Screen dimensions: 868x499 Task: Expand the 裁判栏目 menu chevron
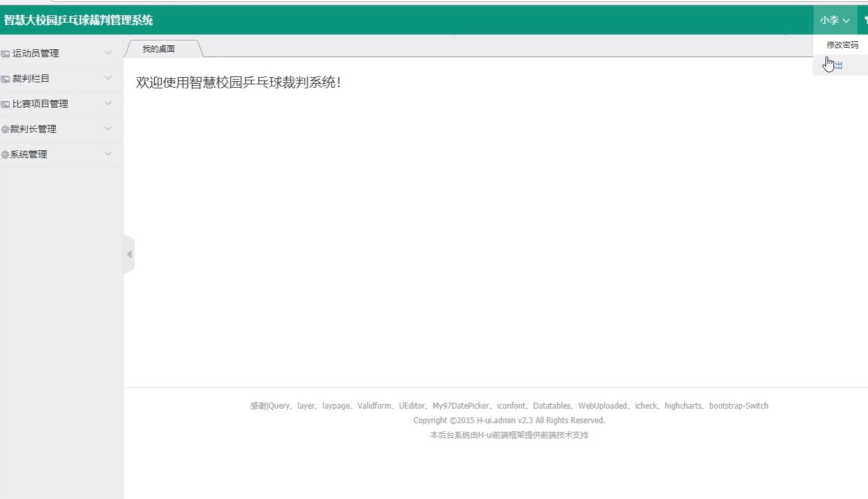pos(108,78)
